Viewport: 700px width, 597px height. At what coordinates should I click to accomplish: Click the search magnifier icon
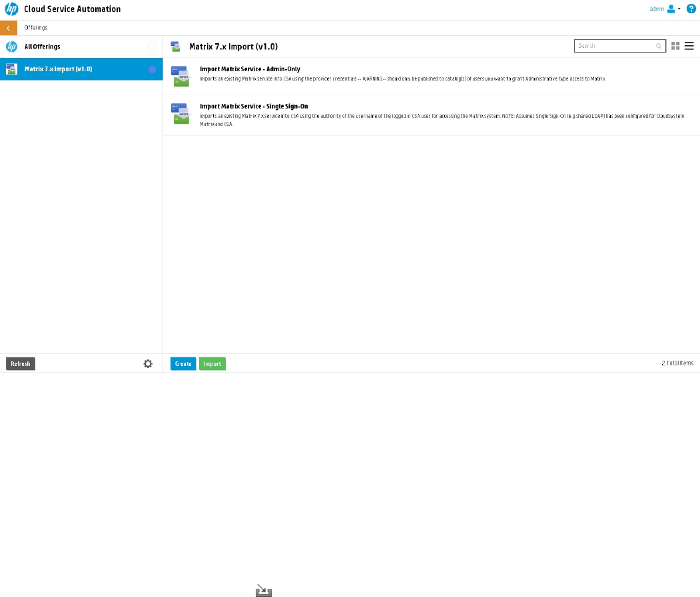click(x=659, y=46)
